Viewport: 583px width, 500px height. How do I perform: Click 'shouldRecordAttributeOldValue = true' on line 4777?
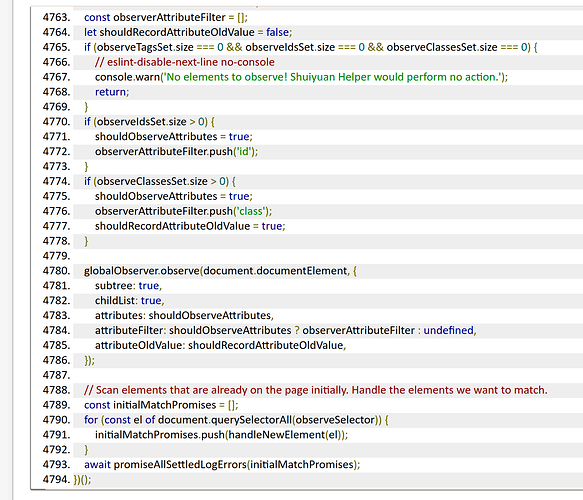tap(189, 226)
